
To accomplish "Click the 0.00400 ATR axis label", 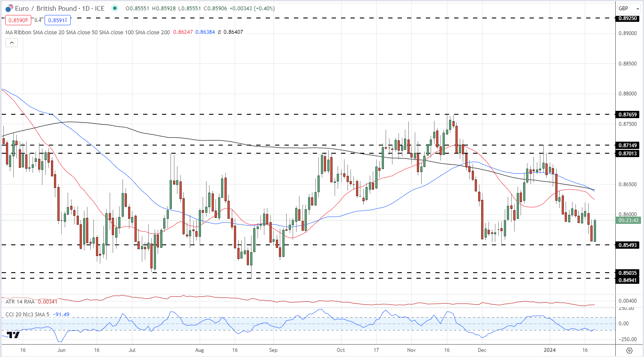I will [x=628, y=301].
